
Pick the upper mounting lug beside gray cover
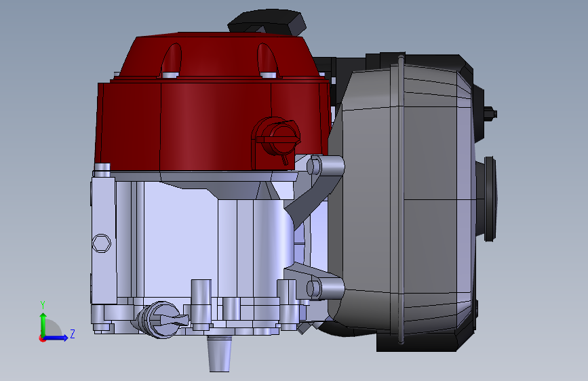[326, 167]
